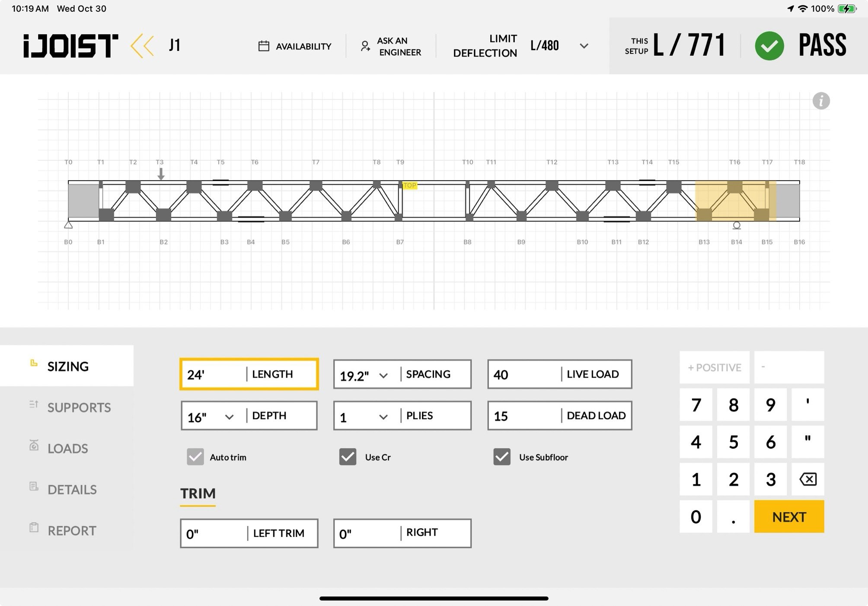Click the LIVE LOAD field
868x606 pixels.
560,374
